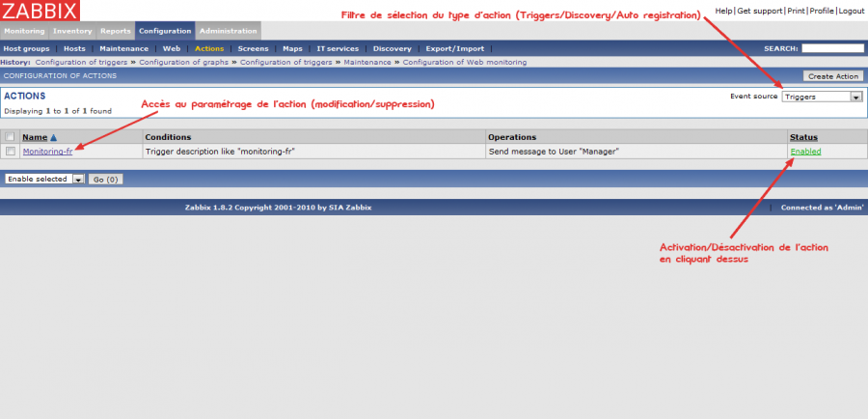Open history link Configuration of graphs
This screenshot has width=868, height=419.
coord(184,62)
